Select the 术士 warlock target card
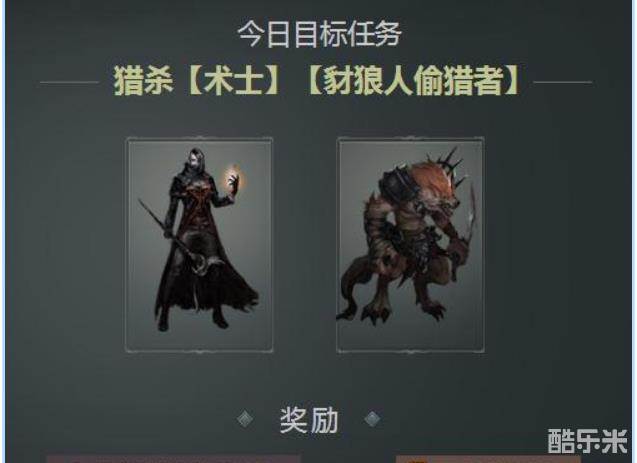Image resolution: width=637 pixels, height=463 pixels. click(199, 245)
